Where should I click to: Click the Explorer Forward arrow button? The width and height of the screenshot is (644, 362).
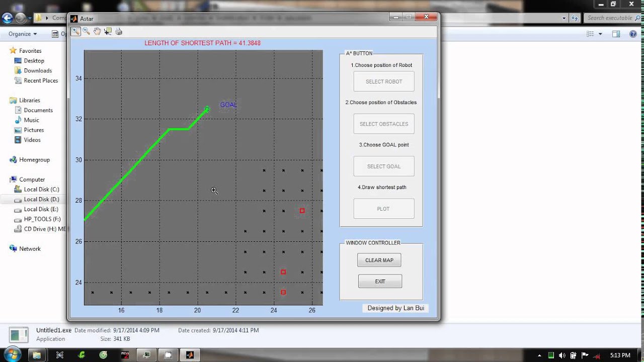coord(20,18)
